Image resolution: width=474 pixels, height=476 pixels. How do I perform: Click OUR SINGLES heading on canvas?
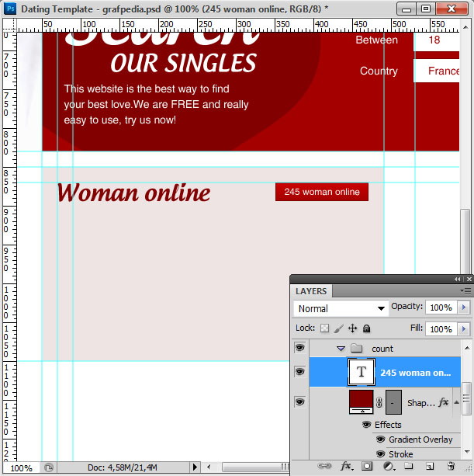point(184,63)
